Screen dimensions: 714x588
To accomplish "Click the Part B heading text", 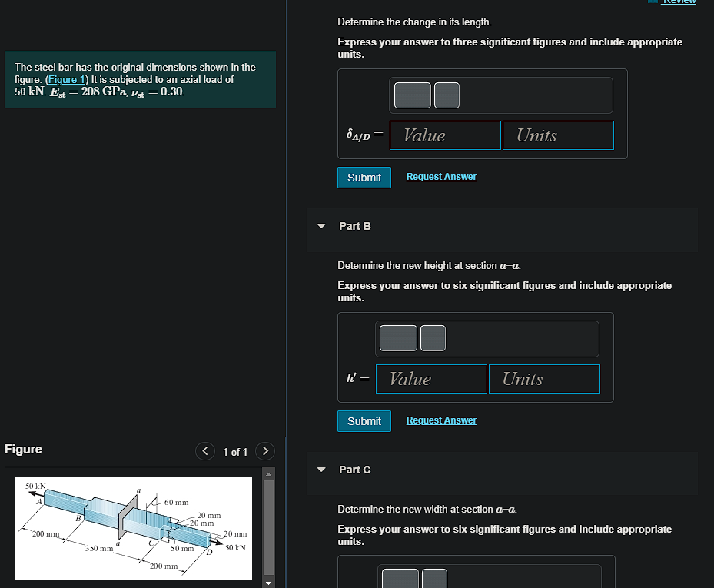I will 355,226.
